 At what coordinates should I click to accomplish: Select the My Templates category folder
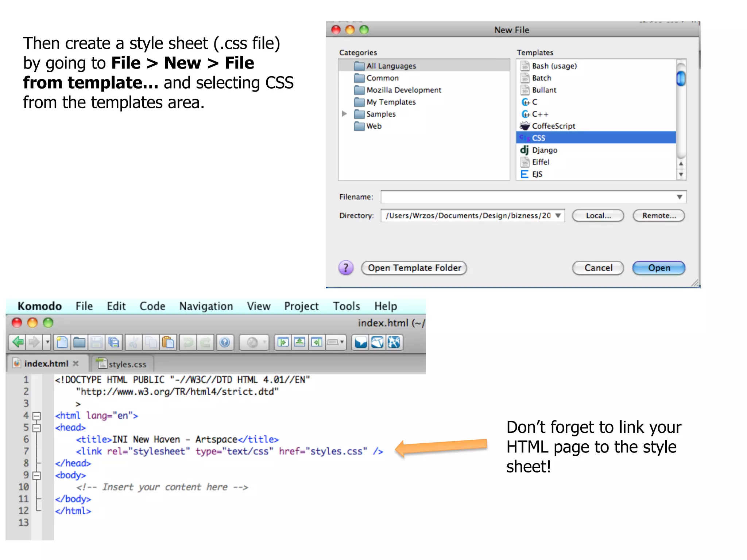click(424, 102)
